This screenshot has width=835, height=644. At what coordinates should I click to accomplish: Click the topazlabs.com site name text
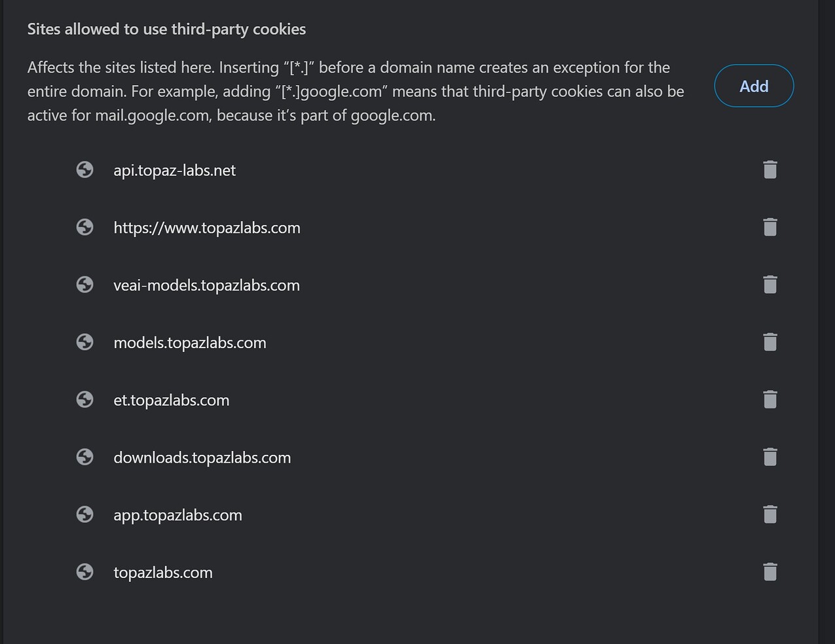[x=162, y=572]
